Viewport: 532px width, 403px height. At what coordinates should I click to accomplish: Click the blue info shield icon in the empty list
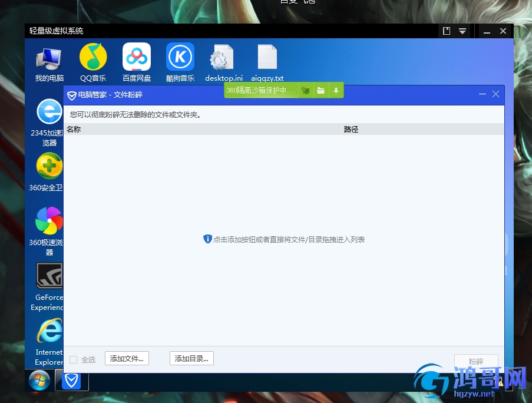tap(207, 239)
